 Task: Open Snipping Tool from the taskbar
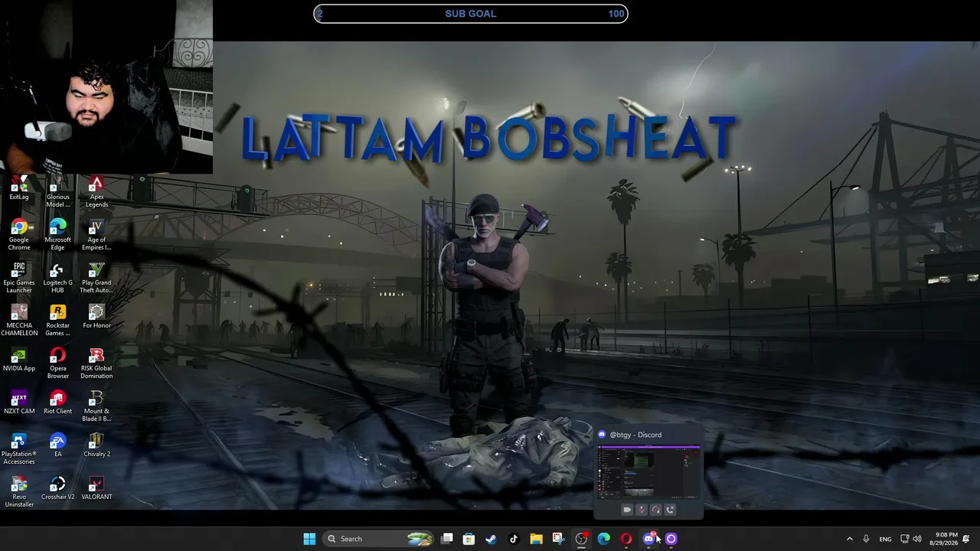click(x=558, y=539)
